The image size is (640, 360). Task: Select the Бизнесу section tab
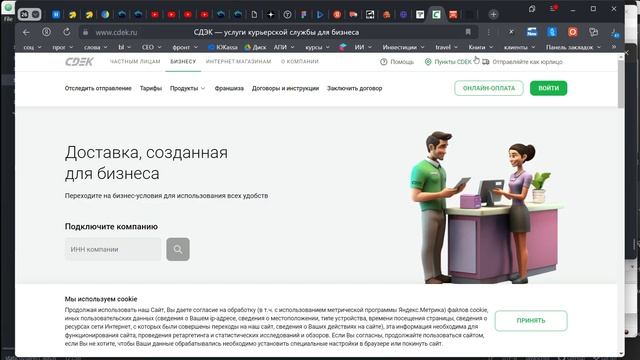pos(183,62)
